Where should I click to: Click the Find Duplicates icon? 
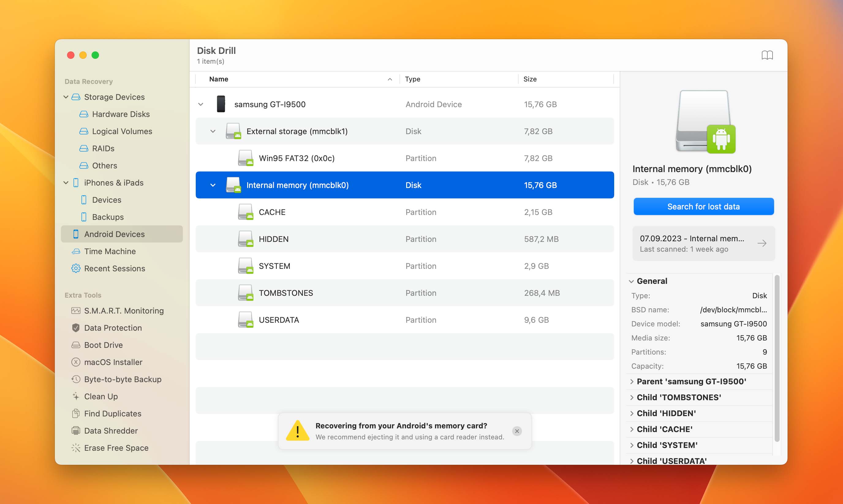(76, 414)
